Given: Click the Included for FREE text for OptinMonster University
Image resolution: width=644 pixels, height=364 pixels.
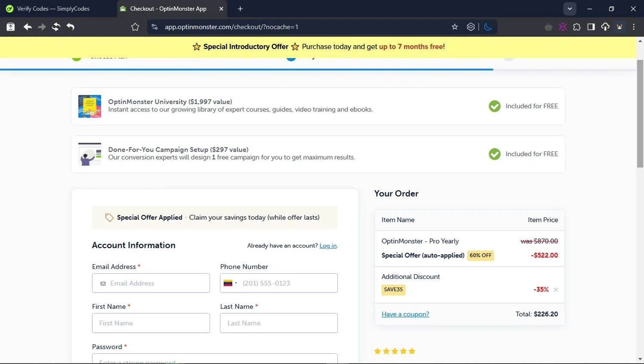Looking at the screenshot, I should (x=532, y=106).
